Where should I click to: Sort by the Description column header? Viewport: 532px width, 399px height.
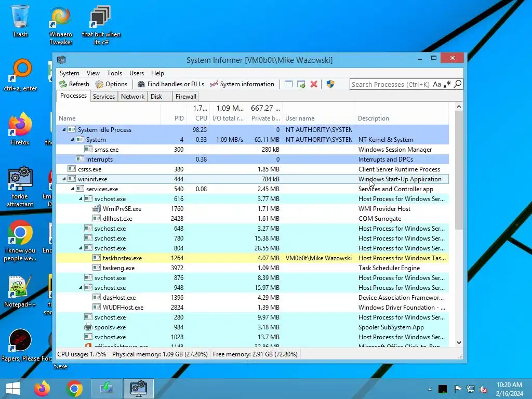(x=402, y=114)
